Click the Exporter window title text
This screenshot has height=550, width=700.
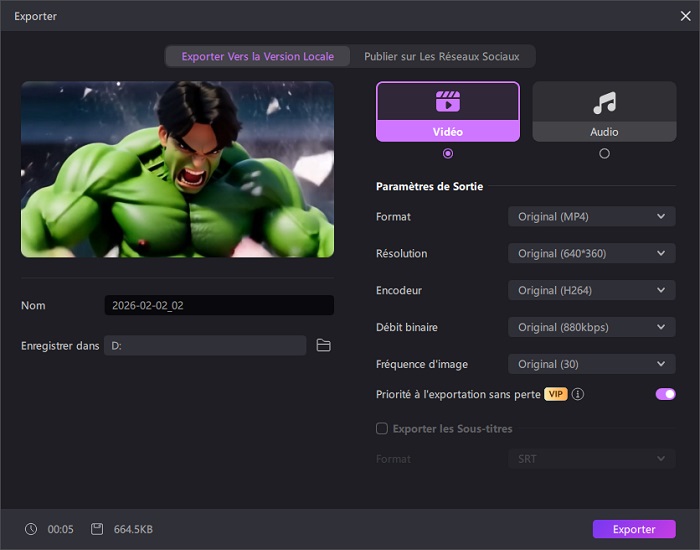tap(35, 16)
